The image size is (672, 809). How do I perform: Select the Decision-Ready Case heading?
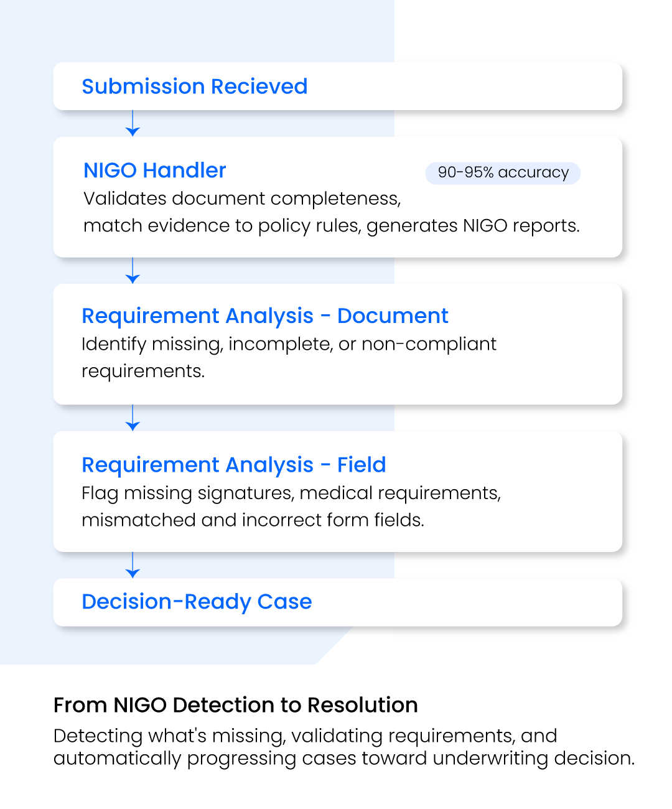tap(197, 602)
